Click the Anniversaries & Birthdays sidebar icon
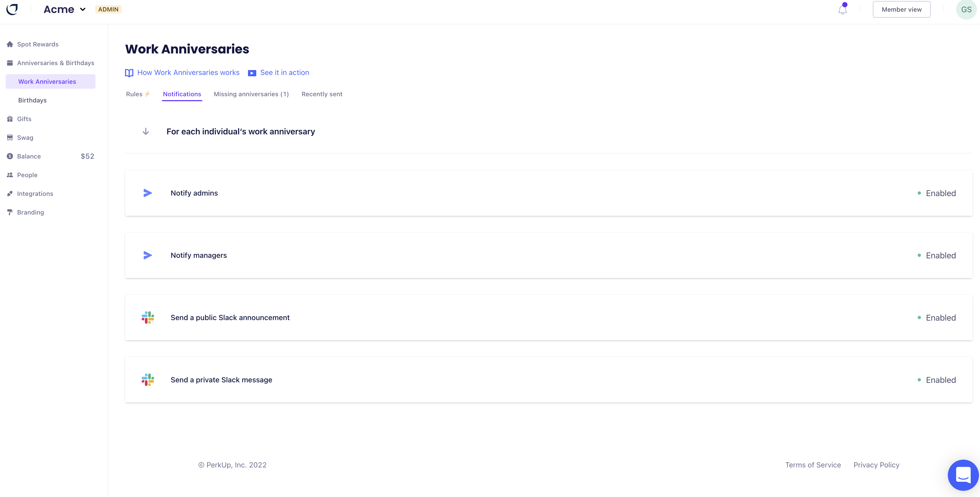This screenshot has width=980, height=497. click(10, 63)
